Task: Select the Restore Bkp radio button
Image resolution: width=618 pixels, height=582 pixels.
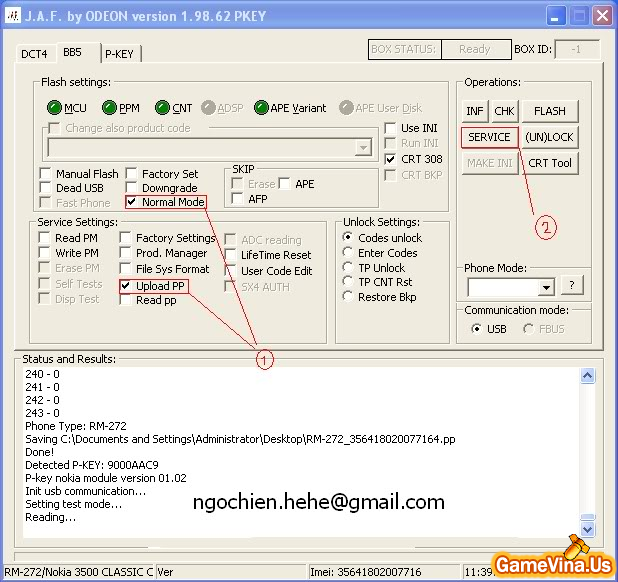Action: 348,296
